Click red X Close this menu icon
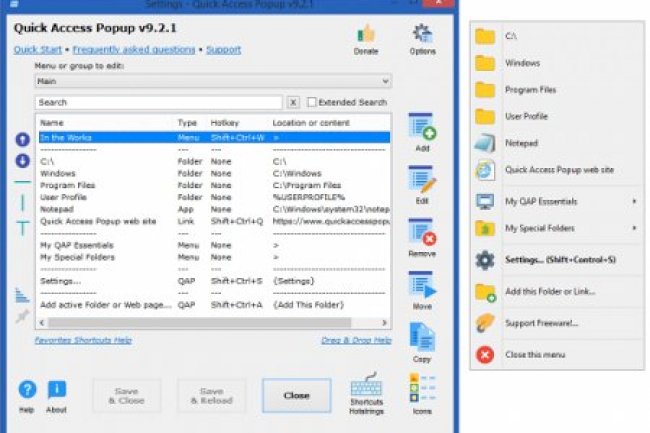The width and height of the screenshot is (650, 433). coord(485,355)
